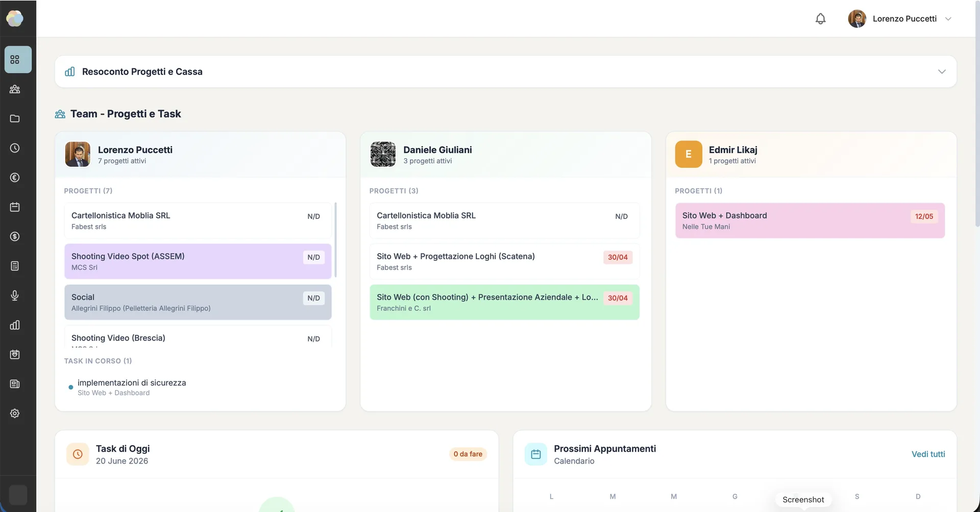Open the team people icon in sidebar
Screen dimensions: 980x512
point(15,89)
